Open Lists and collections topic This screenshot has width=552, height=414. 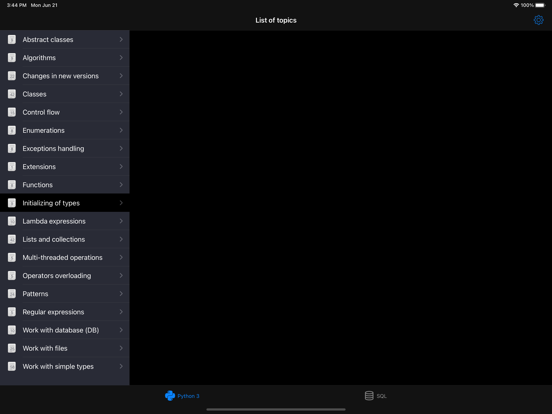[65, 239]
